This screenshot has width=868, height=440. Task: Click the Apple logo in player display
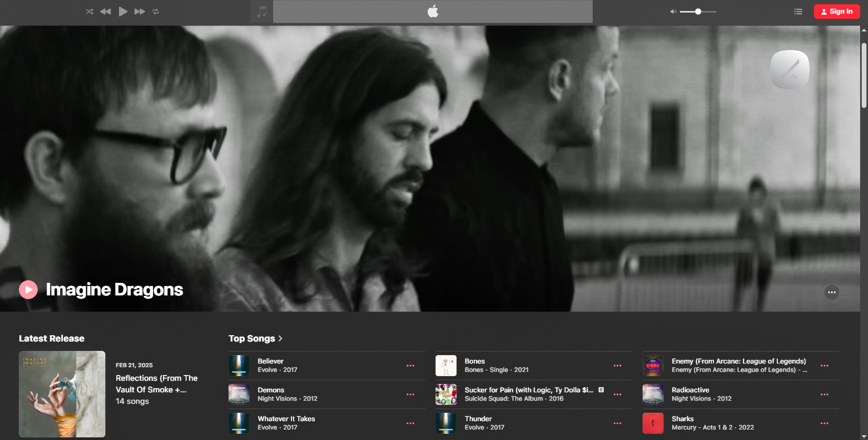coord(433,12)
